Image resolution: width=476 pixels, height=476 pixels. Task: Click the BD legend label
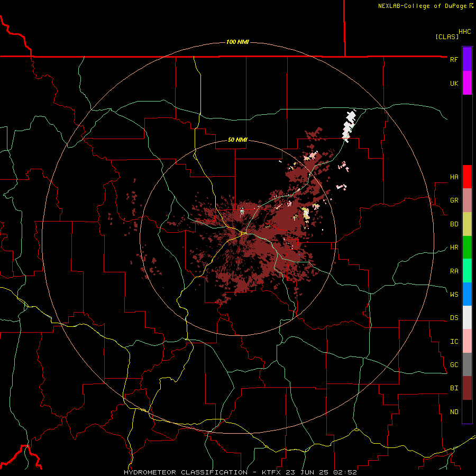pos(454,224)
